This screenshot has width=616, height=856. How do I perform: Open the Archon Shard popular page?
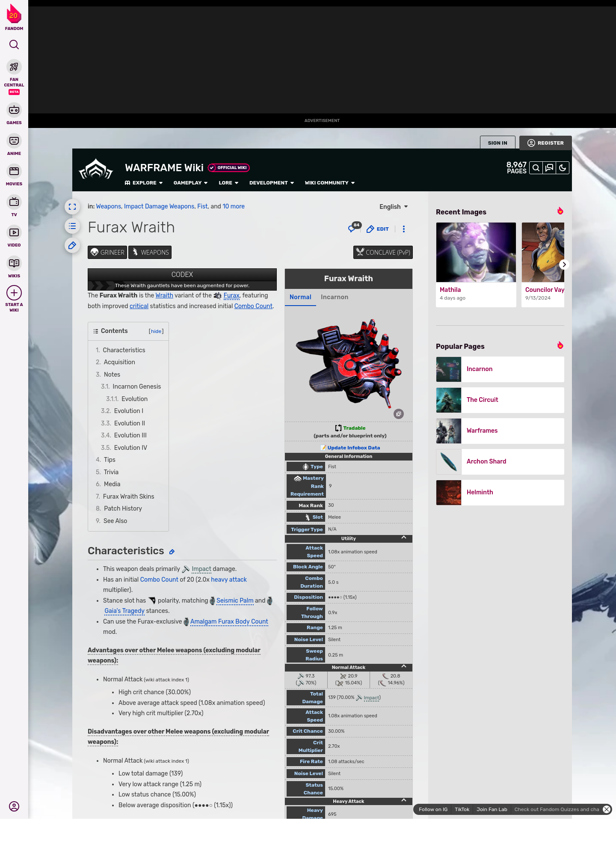500,462
